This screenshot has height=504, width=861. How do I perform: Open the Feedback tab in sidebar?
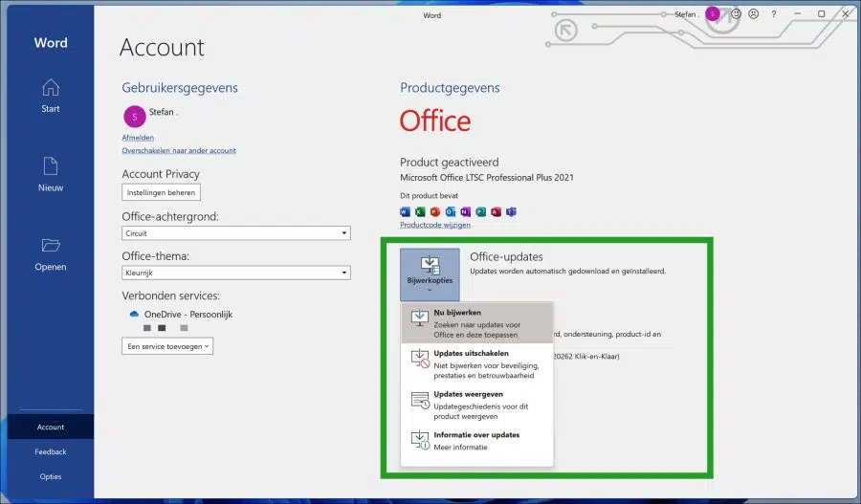(x=51, y=451)
